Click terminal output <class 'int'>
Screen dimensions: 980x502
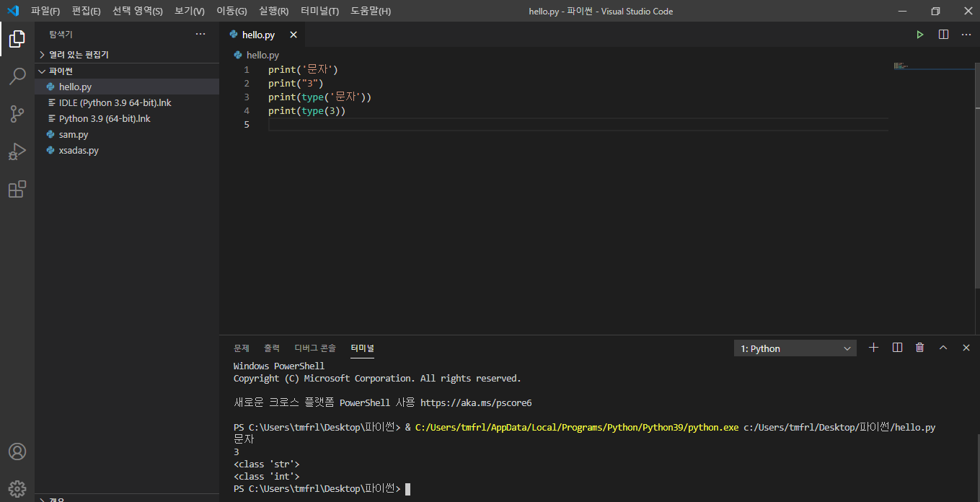click(x=266, y=476)
